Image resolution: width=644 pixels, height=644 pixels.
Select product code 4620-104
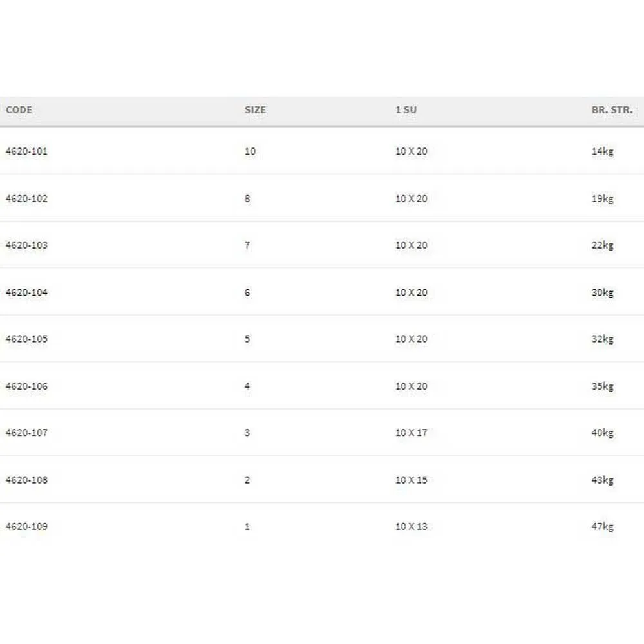pos(26,292)
